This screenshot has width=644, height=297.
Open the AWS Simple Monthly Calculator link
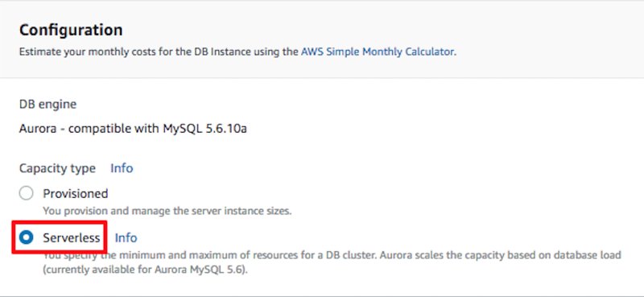click(x=378, y=52)
